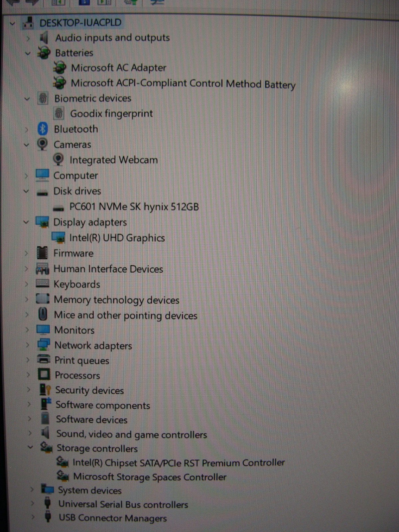Click the Biometric devices fingerprint icon

tap(43, 98)
